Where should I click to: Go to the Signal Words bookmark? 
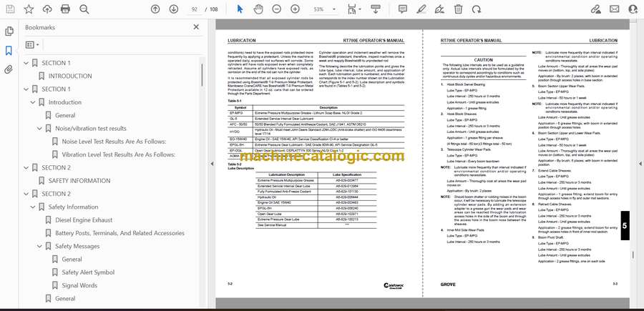[x=79, y=285]
